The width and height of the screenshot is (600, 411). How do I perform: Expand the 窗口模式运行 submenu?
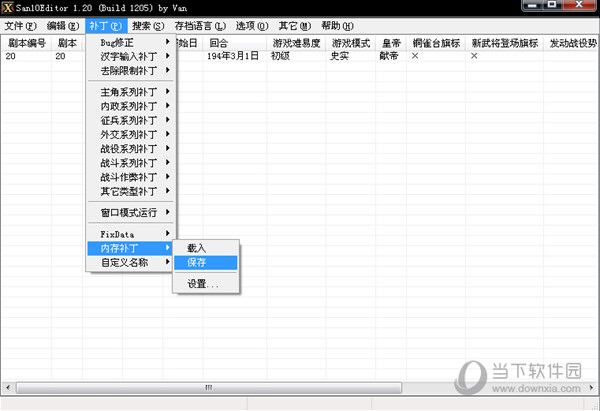(x=130, y=212)
